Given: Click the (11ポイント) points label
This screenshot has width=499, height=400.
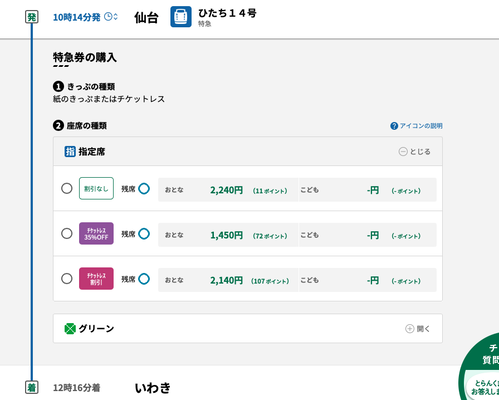Looking at the screenshot, I should point(270,191).
